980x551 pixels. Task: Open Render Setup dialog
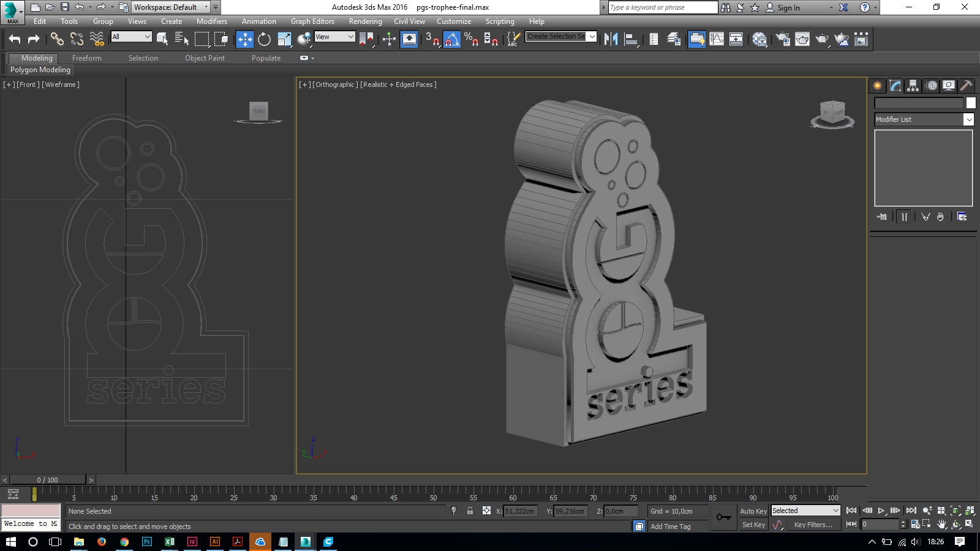[782, 39]
